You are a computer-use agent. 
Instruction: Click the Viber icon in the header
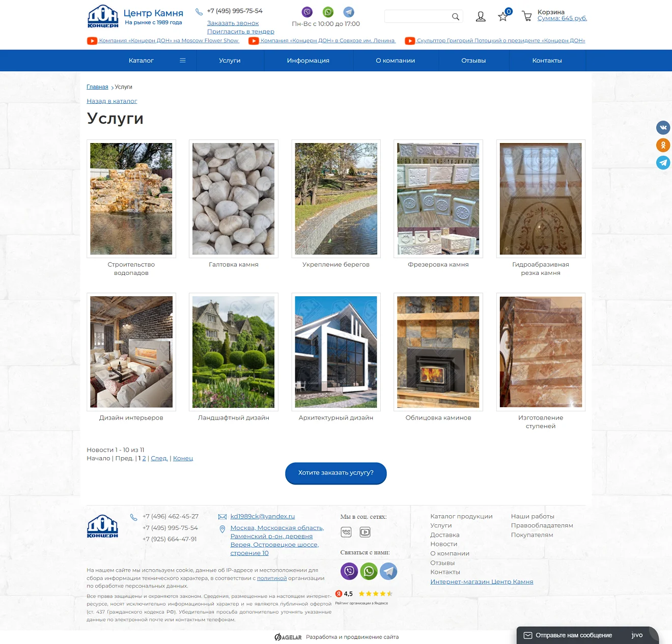[307, 12]
